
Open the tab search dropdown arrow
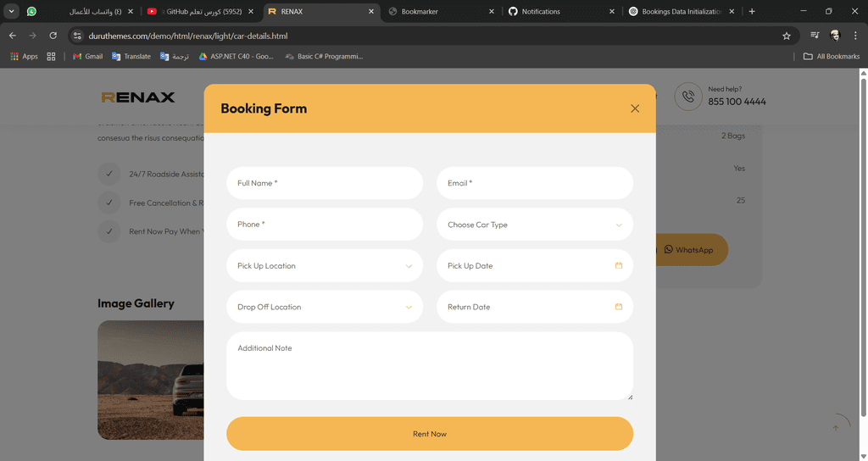(11, 11)
